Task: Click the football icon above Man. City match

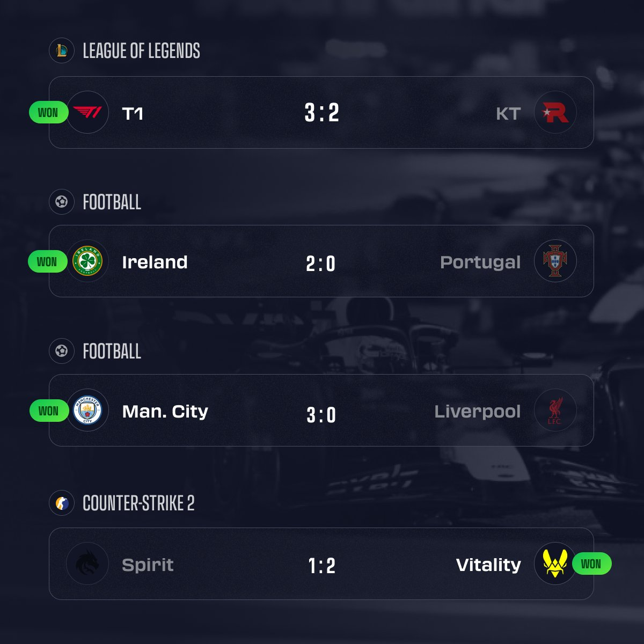Action: [x=61, y=351]
